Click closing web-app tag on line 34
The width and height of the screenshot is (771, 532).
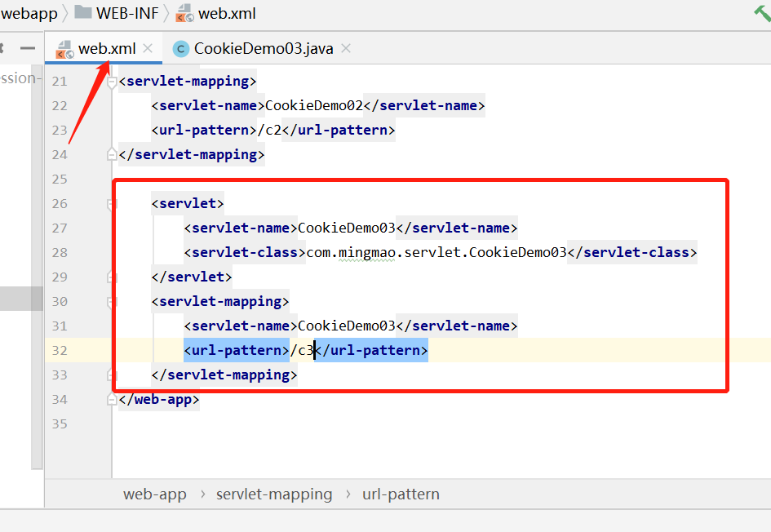tap(159, 399)
